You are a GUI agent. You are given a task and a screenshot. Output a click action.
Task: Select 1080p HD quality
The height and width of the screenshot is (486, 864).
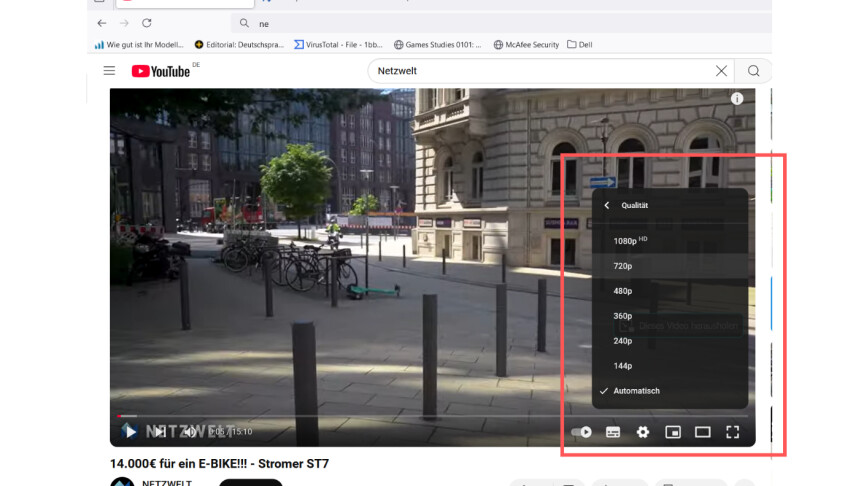670,241
